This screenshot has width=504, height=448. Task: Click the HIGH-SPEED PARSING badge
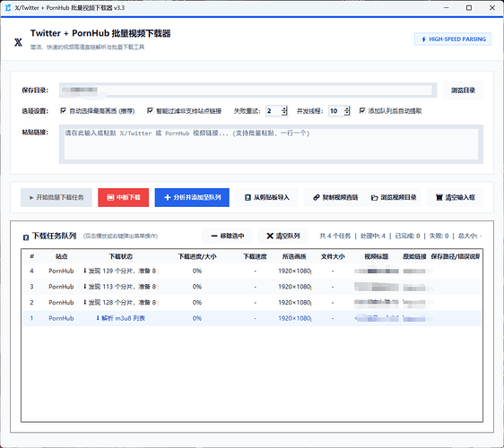(453, 39)
